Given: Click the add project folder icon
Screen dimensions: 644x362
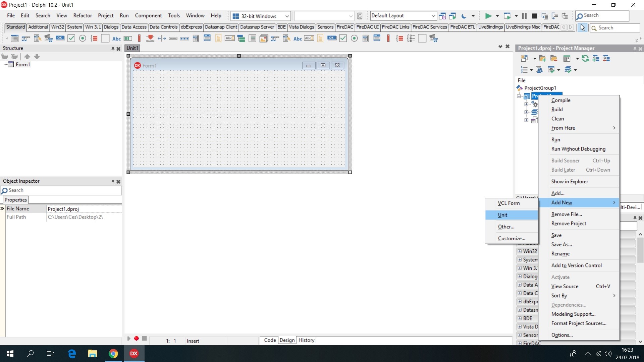Looking at the screenshot, I should point(542,58).
